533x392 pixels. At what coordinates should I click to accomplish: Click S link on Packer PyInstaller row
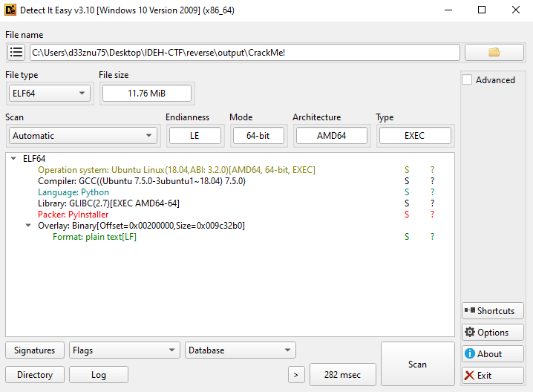407,215
